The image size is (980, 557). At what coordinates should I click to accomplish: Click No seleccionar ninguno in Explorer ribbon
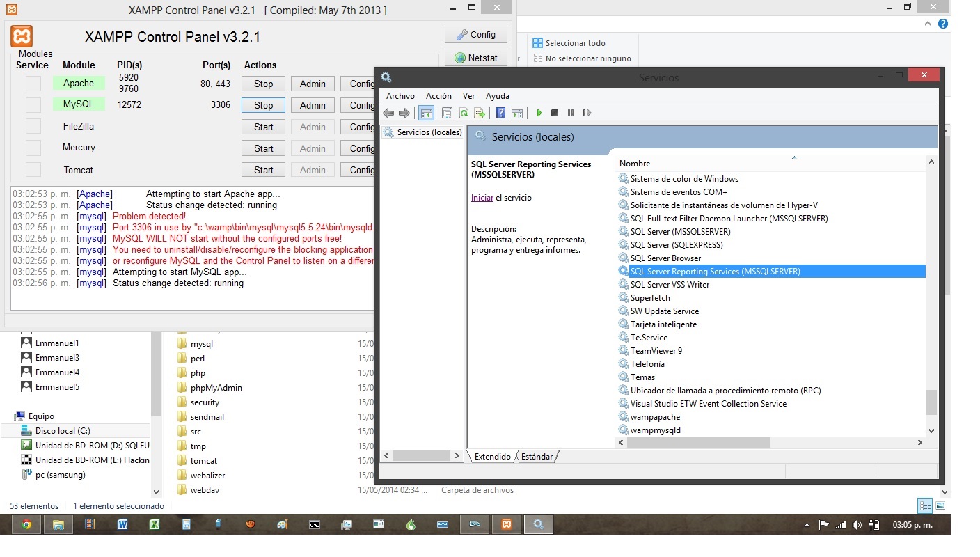582,58
